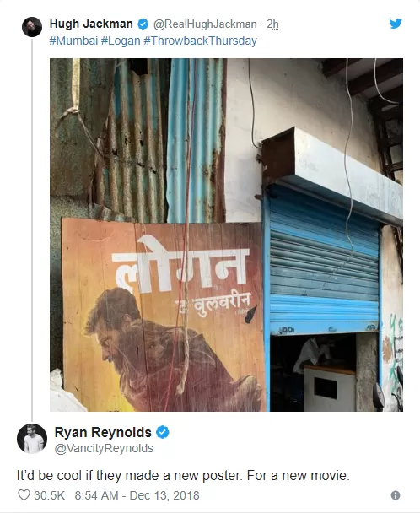
Task: Click the 8:54 AM - Dec 13, 2018 date
Action: 137,495
